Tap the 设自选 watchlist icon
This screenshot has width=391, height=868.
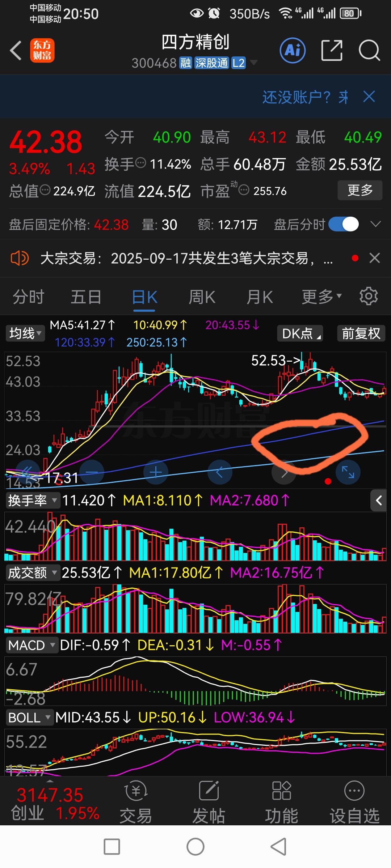click(354, 802)
